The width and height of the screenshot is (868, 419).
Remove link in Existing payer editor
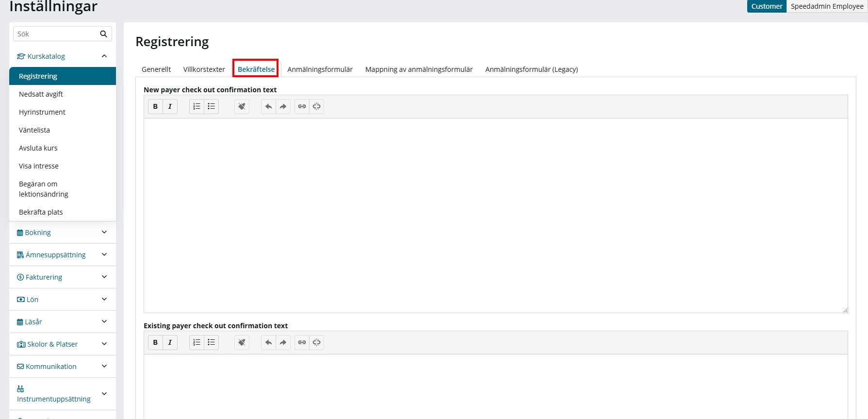[316, 342]
